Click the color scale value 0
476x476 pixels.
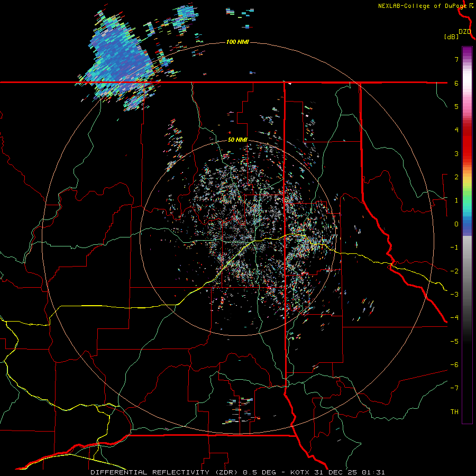point(456,224)
